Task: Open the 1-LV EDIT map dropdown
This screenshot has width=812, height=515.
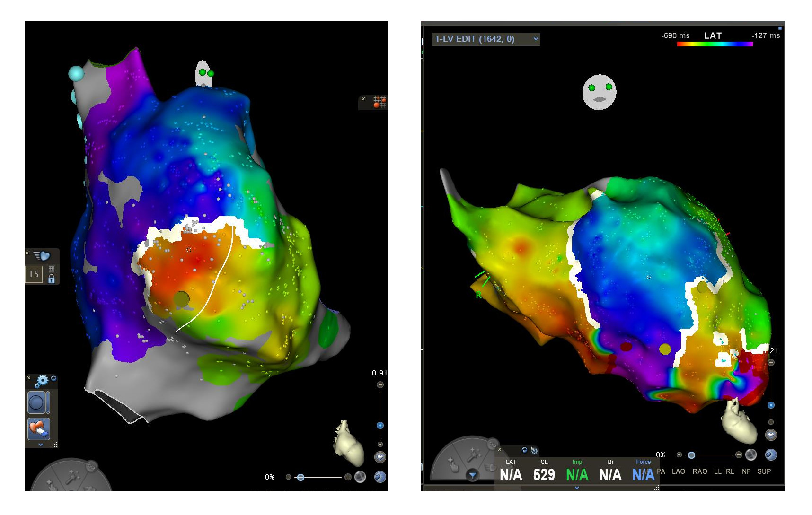Action: click(485, 39)
